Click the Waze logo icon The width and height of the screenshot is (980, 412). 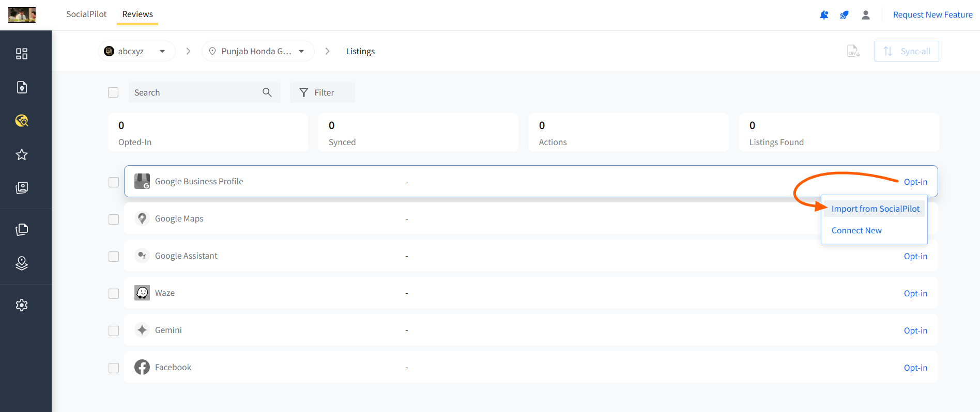142,293
